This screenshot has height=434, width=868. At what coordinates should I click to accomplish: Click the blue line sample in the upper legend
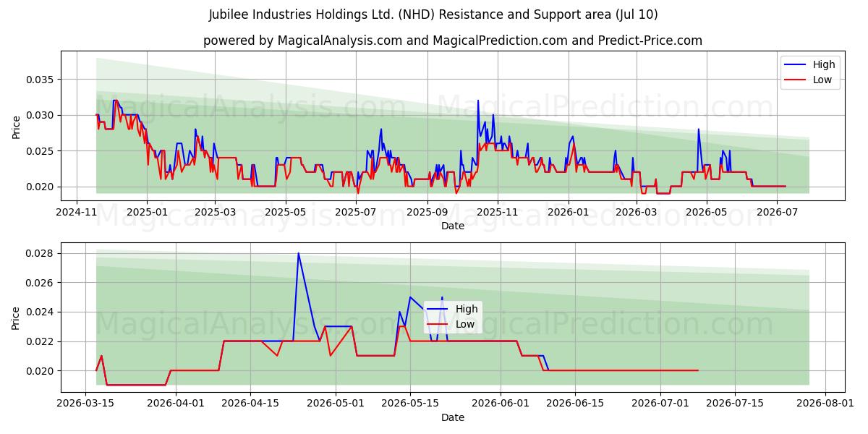click(x=796, y=65)
